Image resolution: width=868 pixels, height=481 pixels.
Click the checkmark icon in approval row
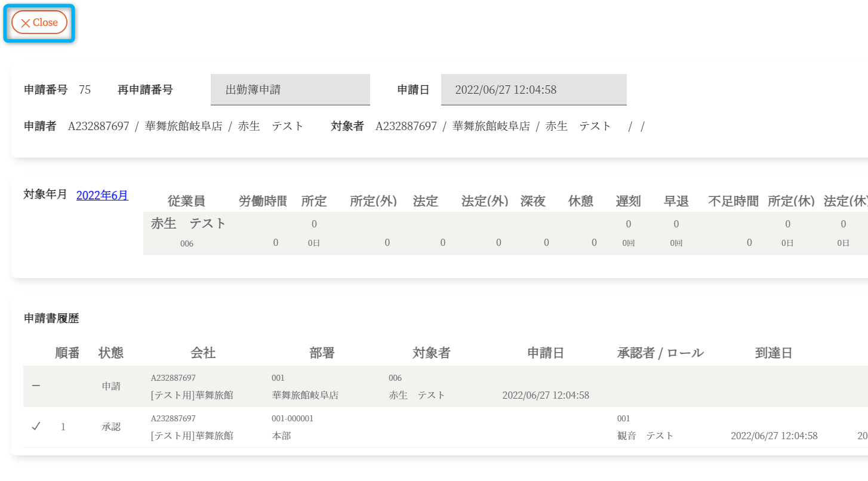(x=36, y=427)
